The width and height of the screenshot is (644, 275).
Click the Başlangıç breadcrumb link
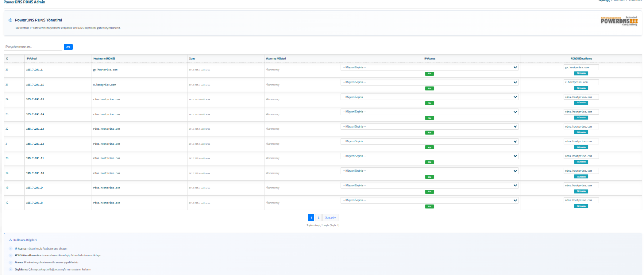pyautogui.click(x=604, y=1)
